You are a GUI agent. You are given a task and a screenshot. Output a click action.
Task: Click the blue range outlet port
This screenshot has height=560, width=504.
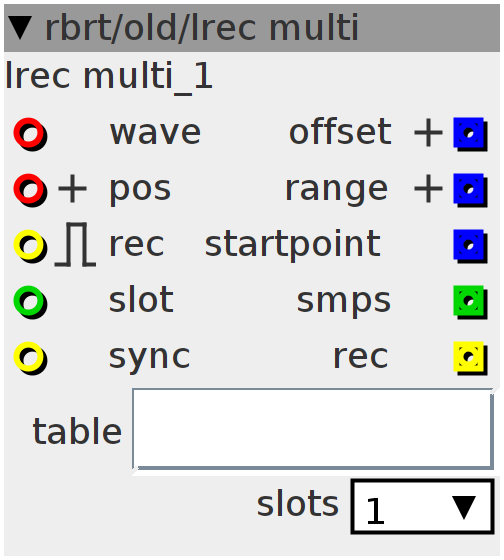click(470, 190)
